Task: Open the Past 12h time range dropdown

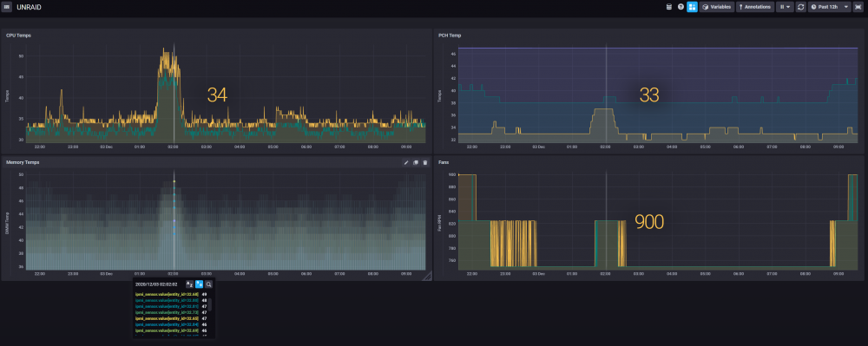Action: [x=829, y=7]
